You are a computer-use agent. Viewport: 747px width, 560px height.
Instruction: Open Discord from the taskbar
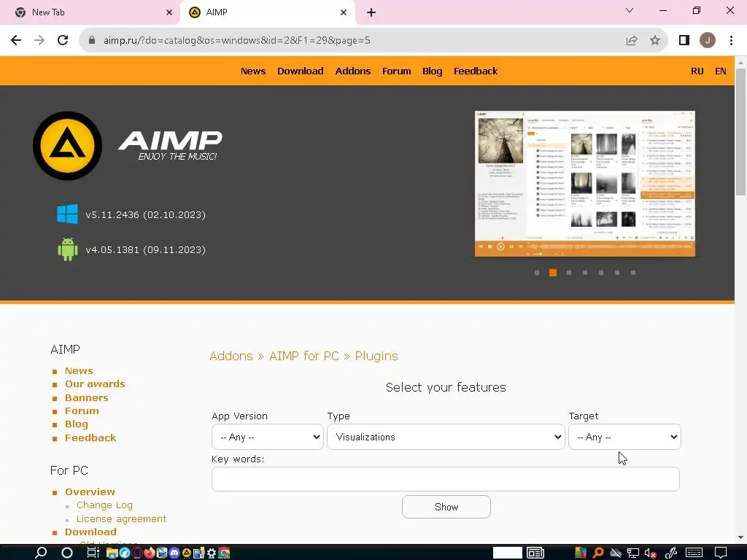point(174,553)
